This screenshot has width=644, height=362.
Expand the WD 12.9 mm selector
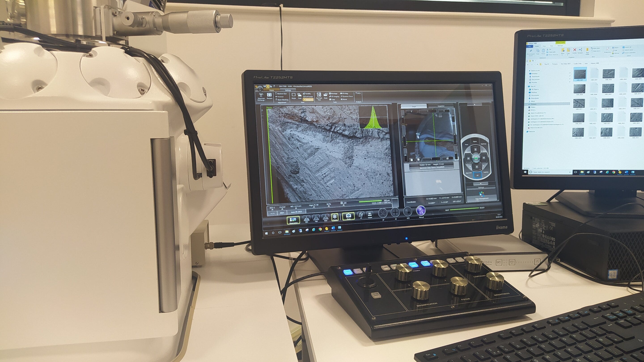296,207
